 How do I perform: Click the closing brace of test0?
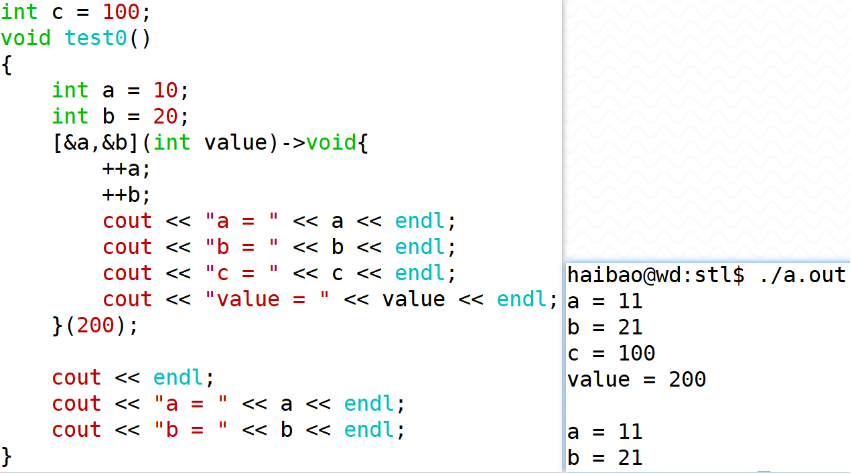coord(7,456)
